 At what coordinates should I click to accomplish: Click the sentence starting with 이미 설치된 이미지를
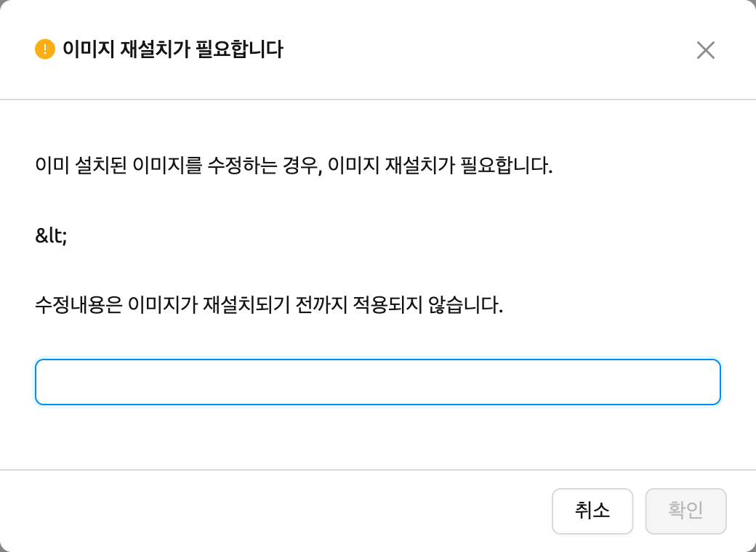(x=294, y=166)
